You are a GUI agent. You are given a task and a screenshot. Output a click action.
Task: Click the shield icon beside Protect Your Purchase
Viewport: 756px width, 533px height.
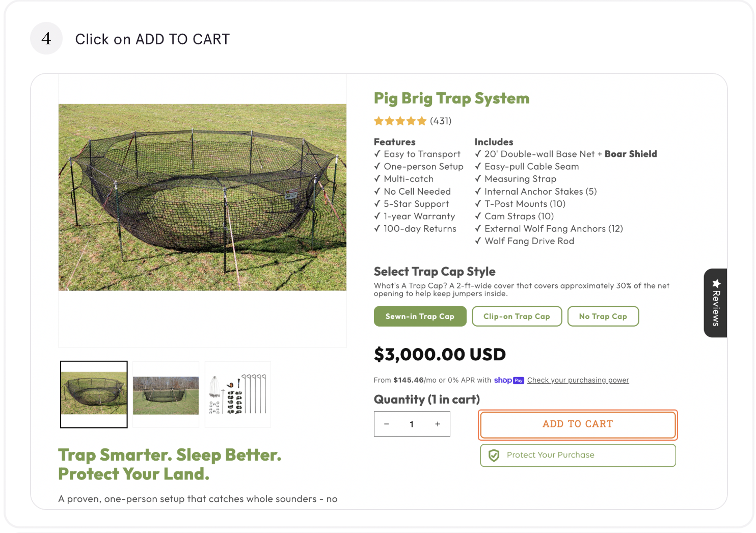pyautogui.click(x=494, y=456)
